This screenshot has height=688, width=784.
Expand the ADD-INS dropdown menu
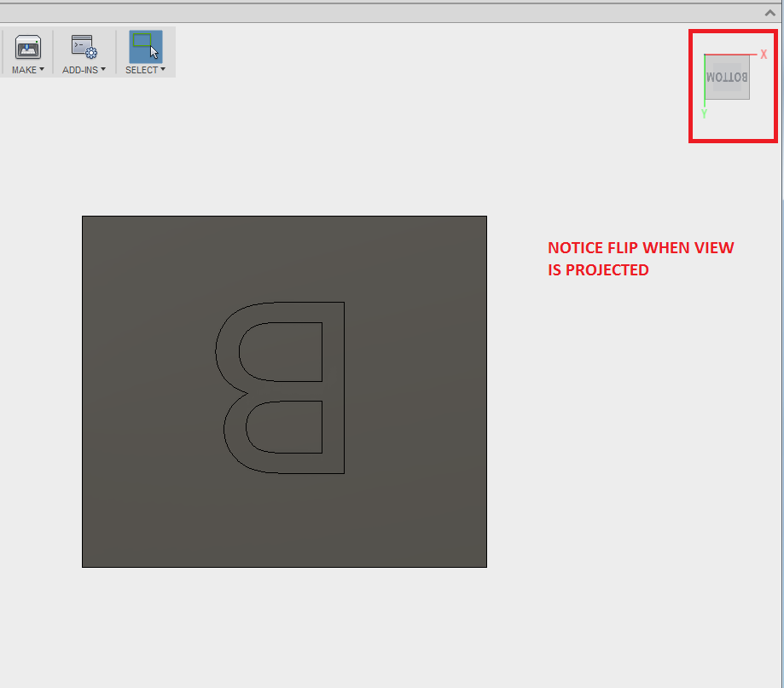(x=84, y=70)
